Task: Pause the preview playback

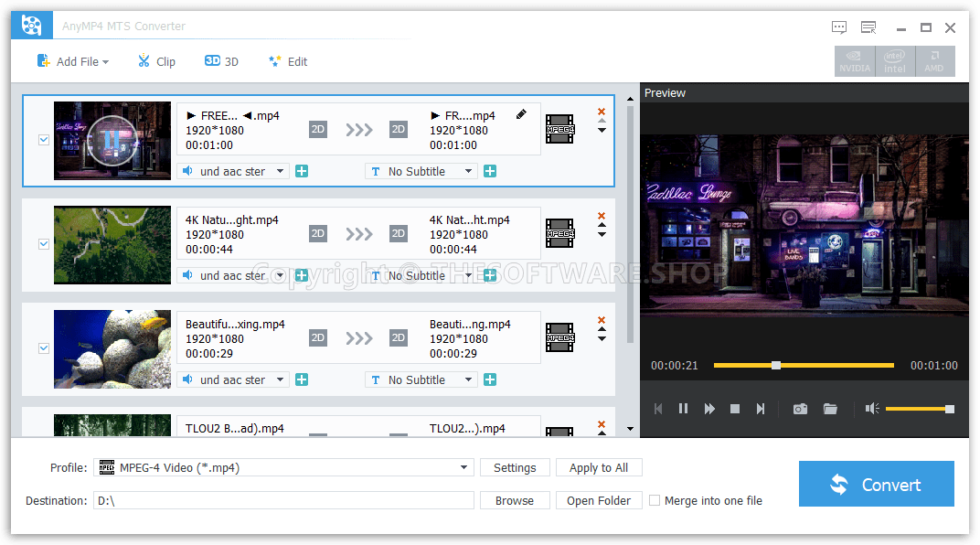Action: click(683, 409)
